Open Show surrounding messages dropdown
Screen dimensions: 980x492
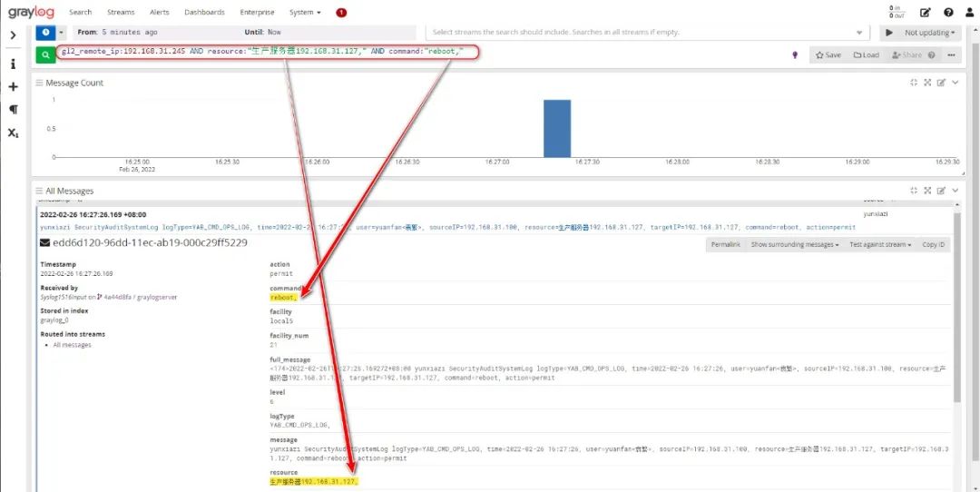(x=794, y=244)
